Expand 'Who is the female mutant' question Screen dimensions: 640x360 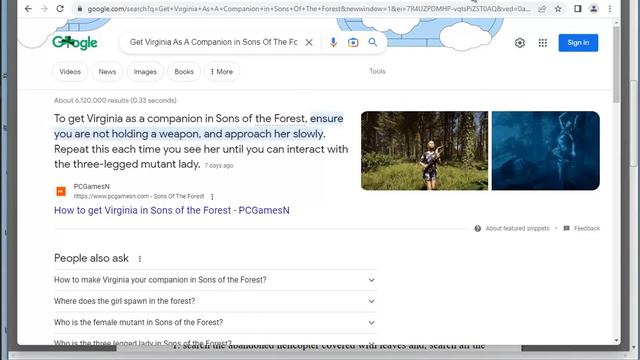click(x=215, y=322)
